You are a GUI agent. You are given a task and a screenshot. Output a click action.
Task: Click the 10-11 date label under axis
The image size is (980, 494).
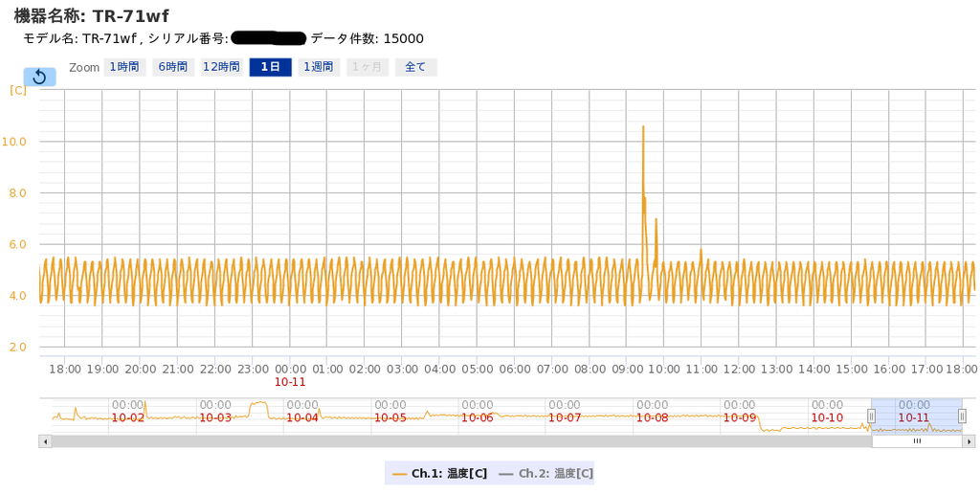(291, 381)
